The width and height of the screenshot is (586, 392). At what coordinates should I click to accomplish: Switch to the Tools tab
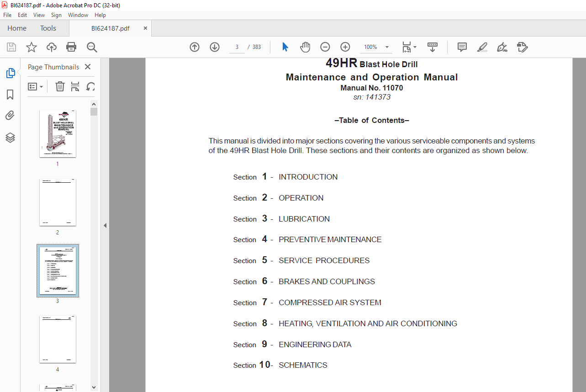click(x=48, y=28)
